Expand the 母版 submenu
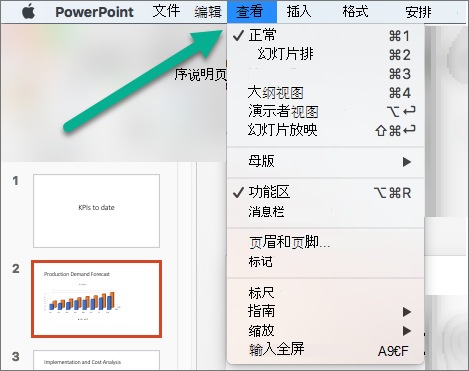This screenshot has height=371, width=469. (x=325, y=161)
